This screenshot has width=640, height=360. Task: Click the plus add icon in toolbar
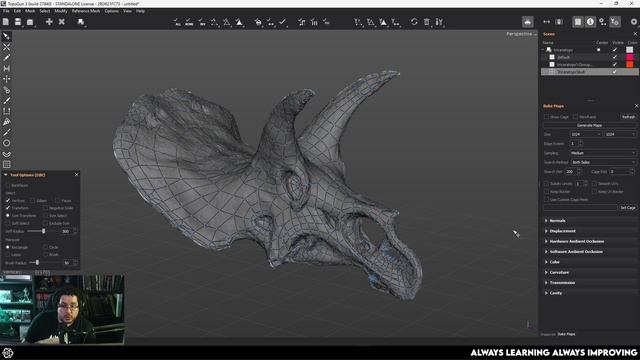click(49, 22)
